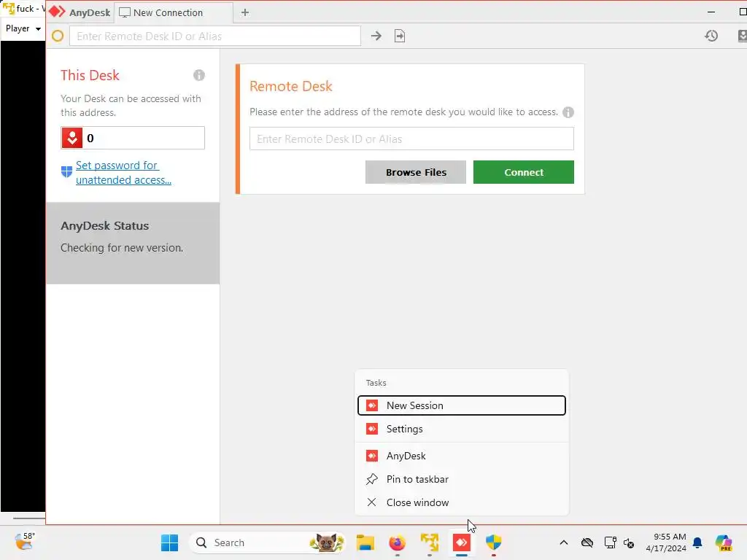Viewport: 747px width, 560px height.
Task: Choose New Session from jump list
Action: coord(461,405)
